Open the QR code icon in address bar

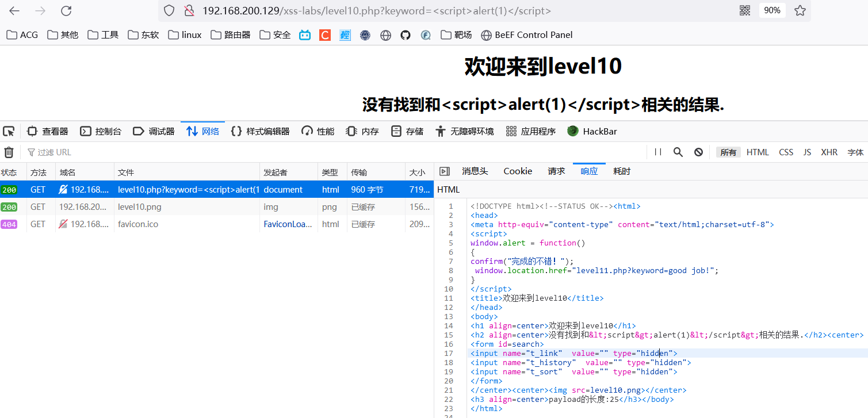[745, 10]
